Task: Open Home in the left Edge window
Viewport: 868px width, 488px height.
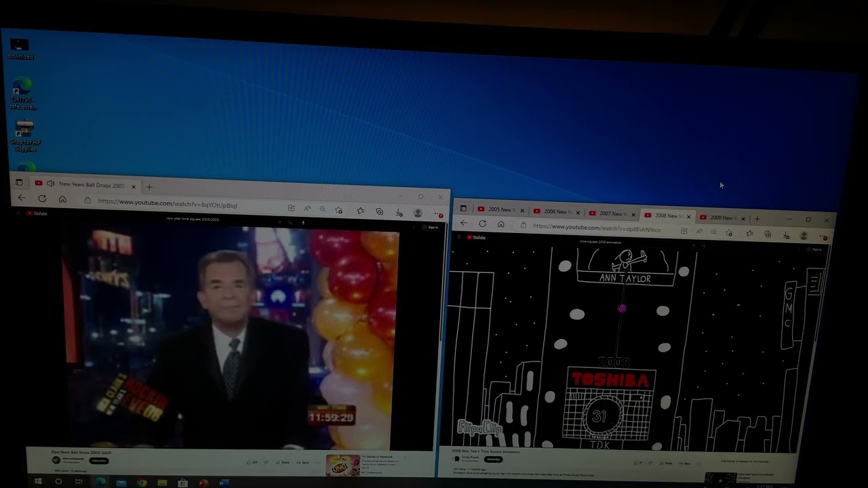Action: tap(62, 199)
